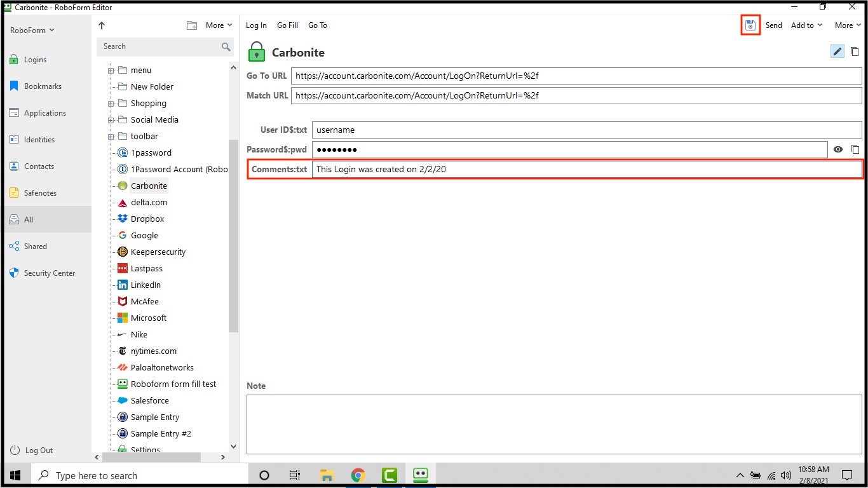Select Roboform form fill test entry
The width and height of the screenshot is (868, 488).
pos(173,384)
